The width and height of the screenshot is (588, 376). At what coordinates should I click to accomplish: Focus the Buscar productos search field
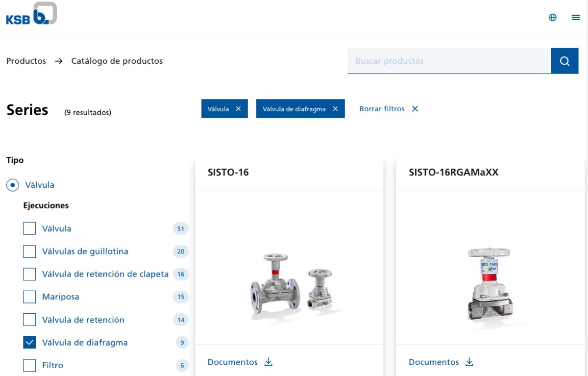coord(449,61)
